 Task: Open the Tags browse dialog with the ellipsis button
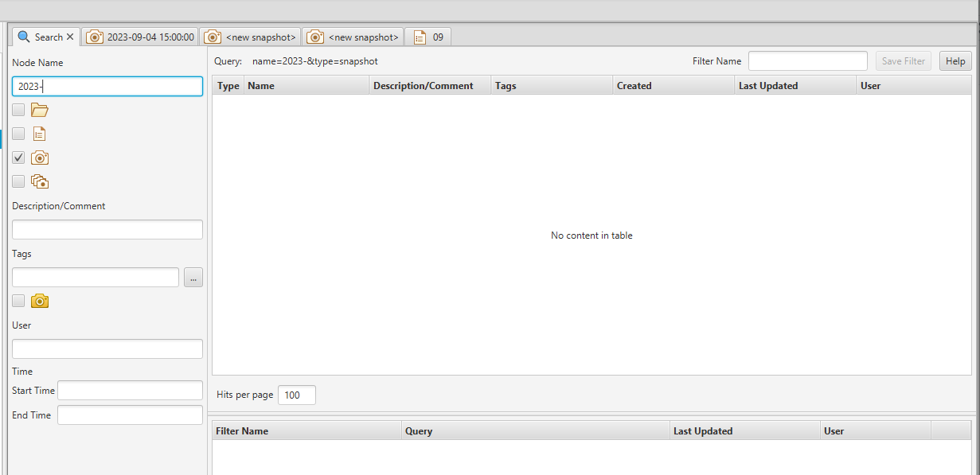coord(193,277)
